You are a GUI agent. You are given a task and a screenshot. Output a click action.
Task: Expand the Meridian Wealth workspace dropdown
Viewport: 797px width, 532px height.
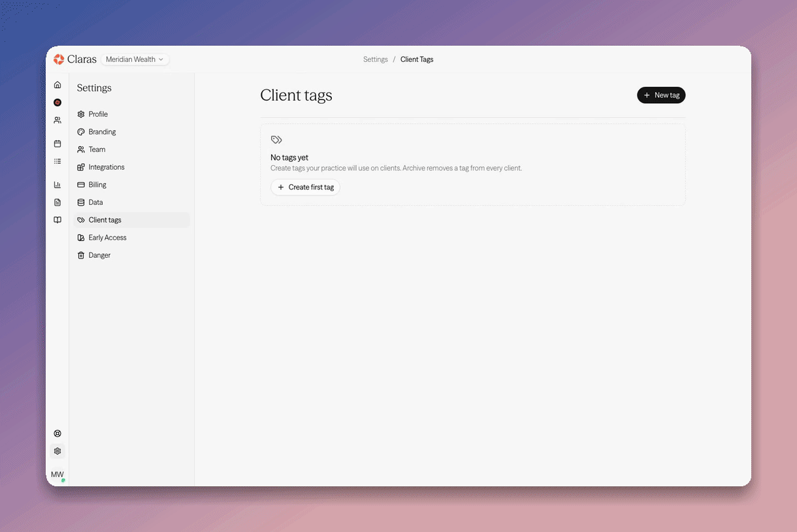click(135, 59)
